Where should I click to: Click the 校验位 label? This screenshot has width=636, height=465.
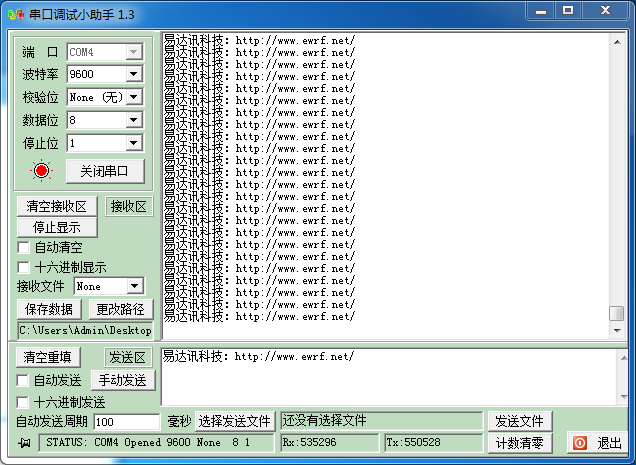pyautogui.click(x=40, y=97)
